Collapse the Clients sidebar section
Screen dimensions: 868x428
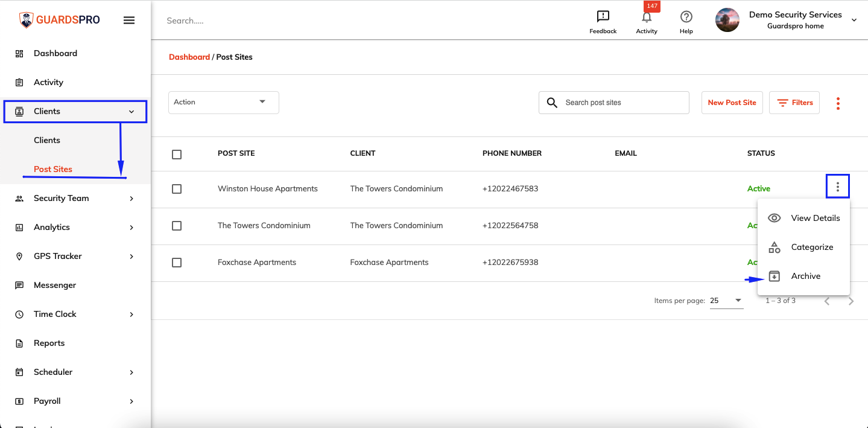(x=75, y=111)
